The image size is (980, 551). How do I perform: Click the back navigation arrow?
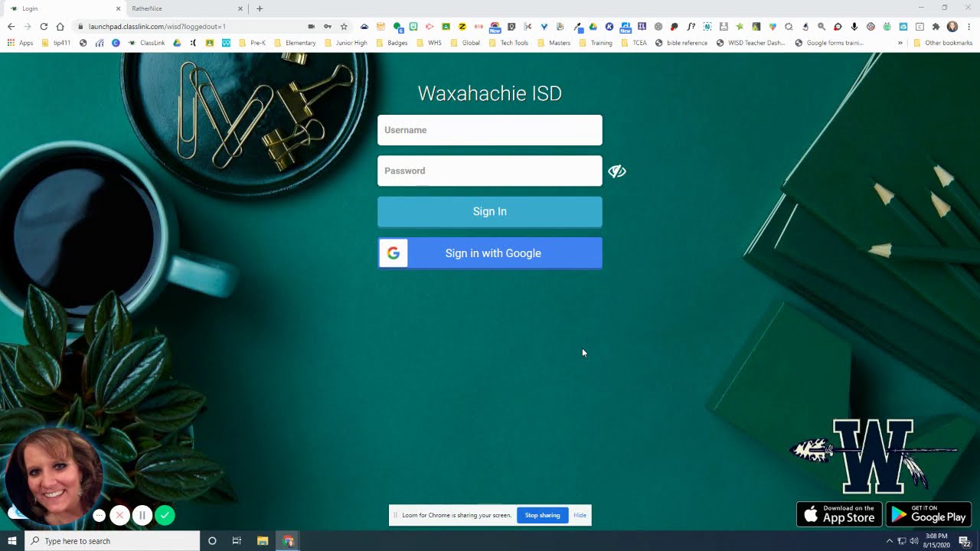coord(10,26)
